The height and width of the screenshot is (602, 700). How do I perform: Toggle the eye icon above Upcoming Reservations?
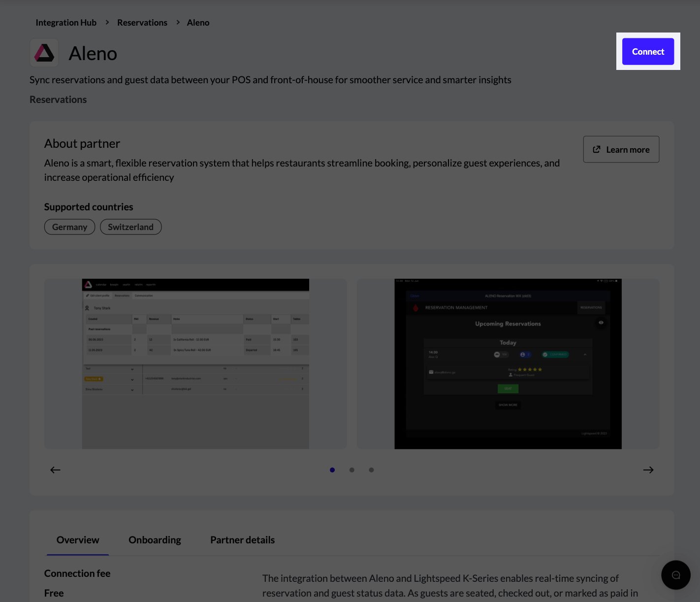pyautogui.click(x=601, y=323)
